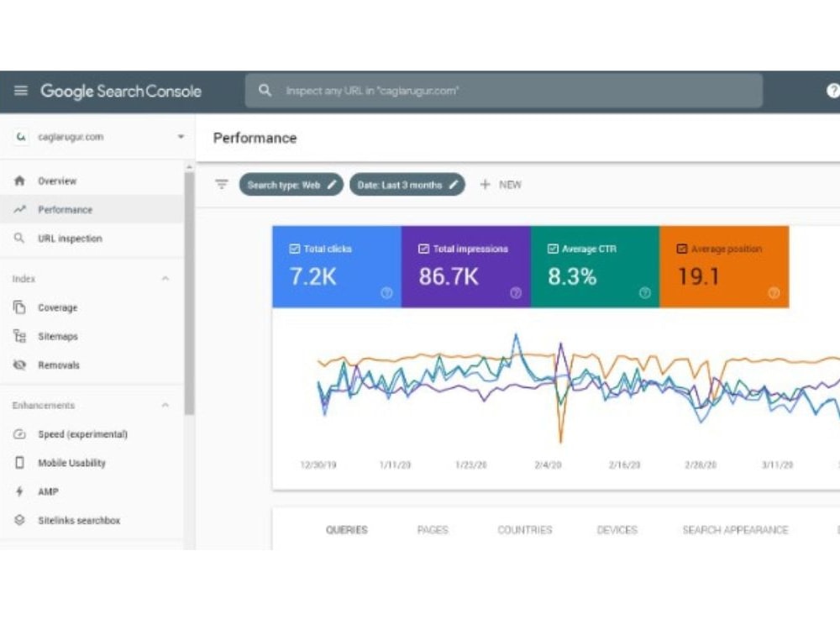Click the 2/4/20 date label on chart
This screenshot has height=630, width=840.
click(x=548, y=465)
